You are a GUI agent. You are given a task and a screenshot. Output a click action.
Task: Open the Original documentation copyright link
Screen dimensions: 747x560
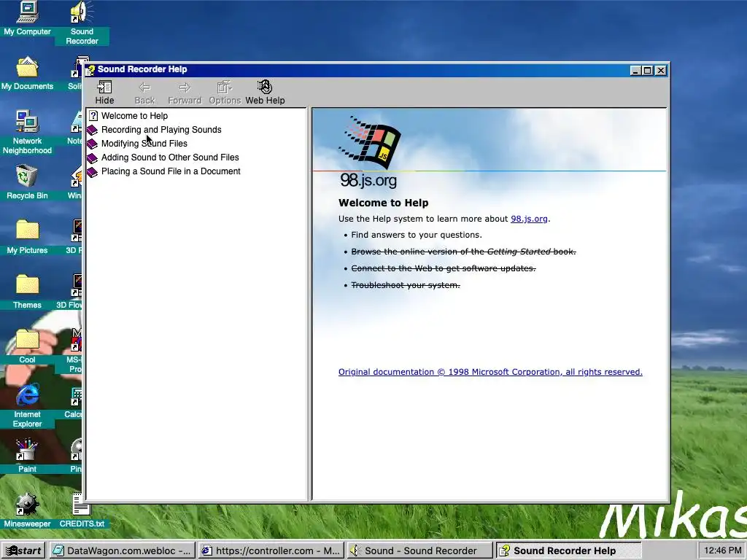490,372
